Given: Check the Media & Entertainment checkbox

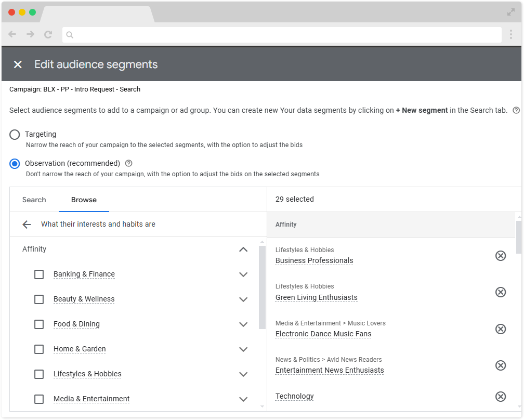Looking at the screenshot, I should [39, 399].
